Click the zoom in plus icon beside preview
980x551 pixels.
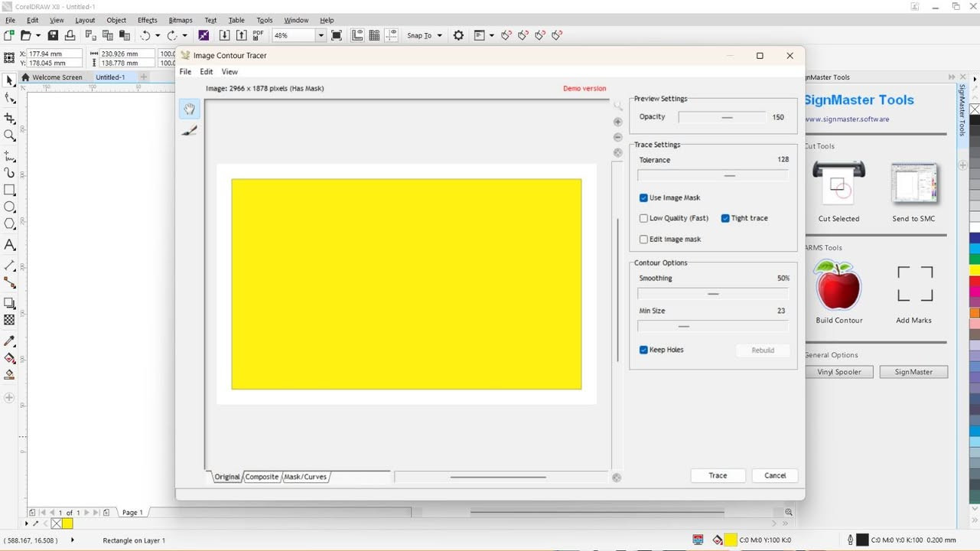618,122
